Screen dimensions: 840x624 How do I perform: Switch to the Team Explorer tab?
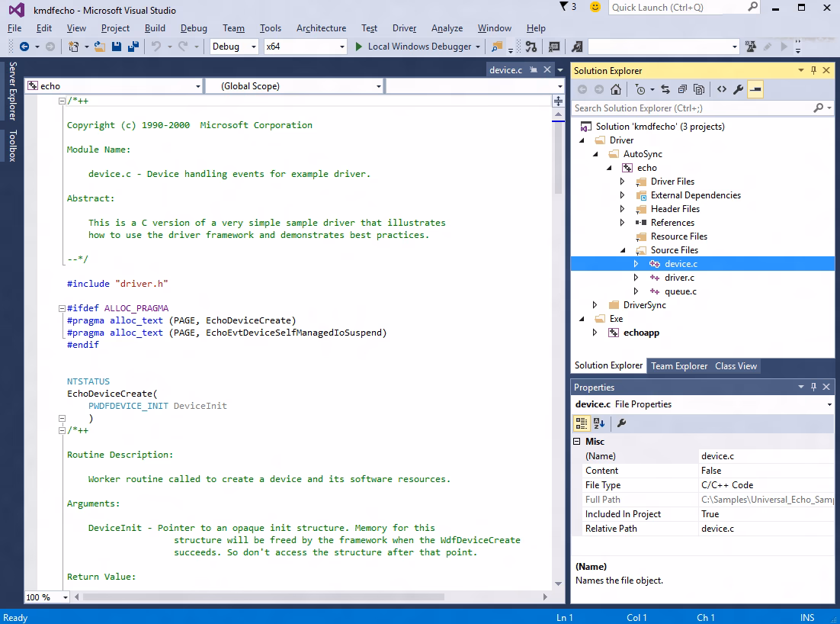click(679, 365)
